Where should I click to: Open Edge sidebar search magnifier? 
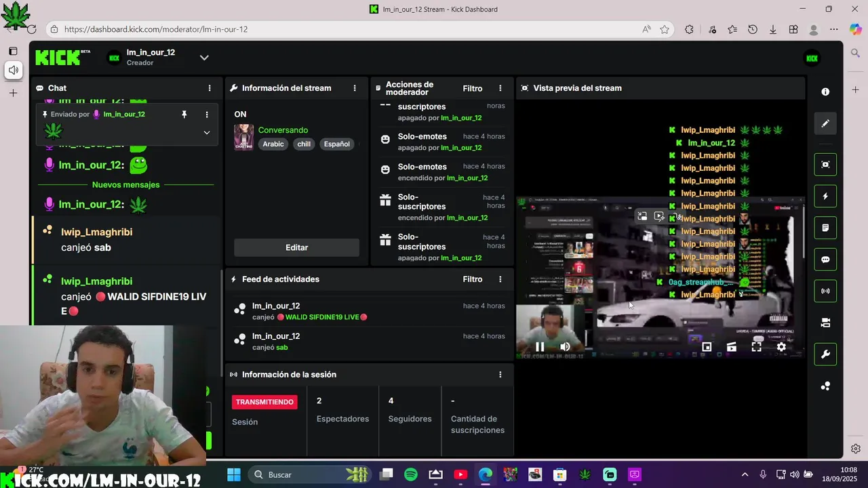[855, 53]
